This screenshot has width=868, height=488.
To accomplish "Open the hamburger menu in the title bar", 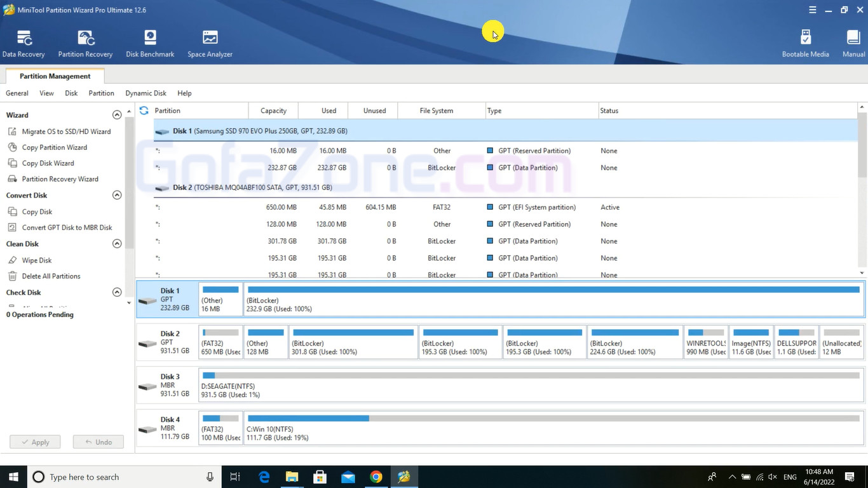I will point(813,10).
